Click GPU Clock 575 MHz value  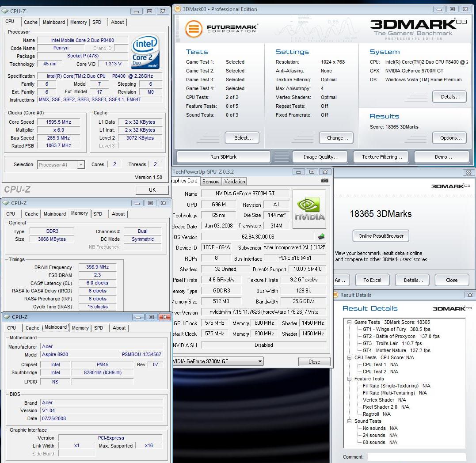tap(215, 323)
